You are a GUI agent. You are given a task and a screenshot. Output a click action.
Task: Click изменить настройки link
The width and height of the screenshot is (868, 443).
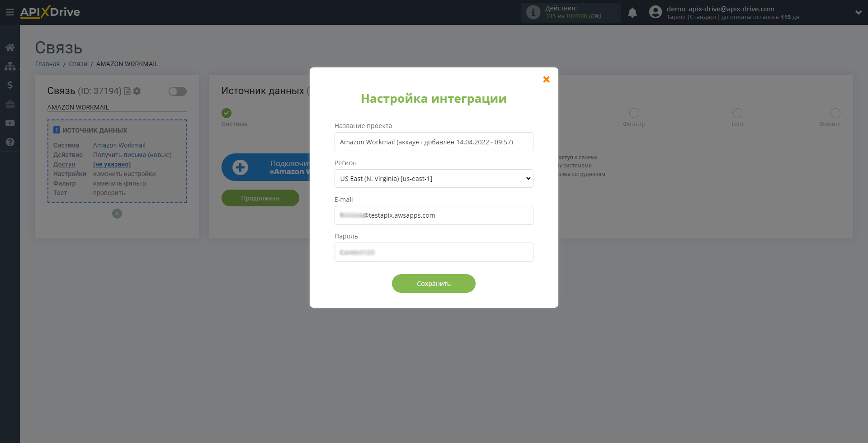pyautogui.click(x=124, y=174)
